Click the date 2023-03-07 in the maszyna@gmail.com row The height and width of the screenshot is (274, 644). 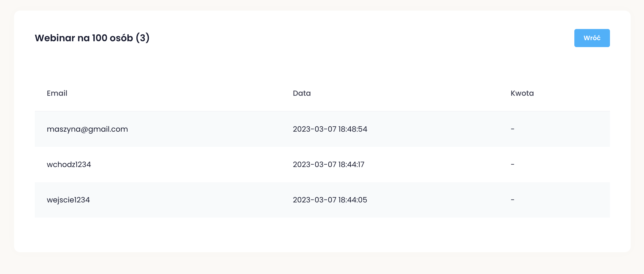click(315, 129)
